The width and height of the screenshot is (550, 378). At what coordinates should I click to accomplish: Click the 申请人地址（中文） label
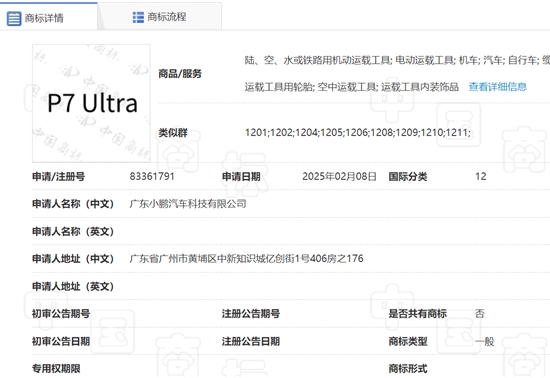tap(73, 259)
